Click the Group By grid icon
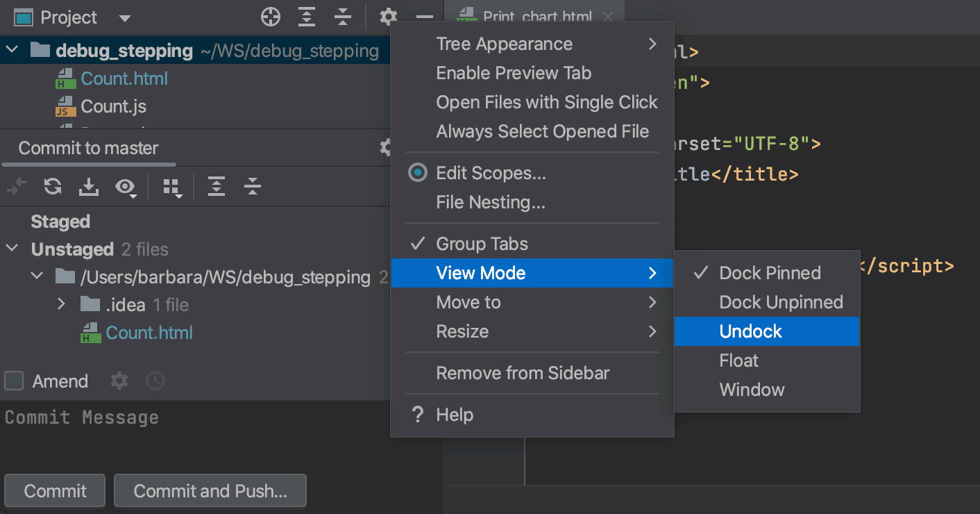The height and width of the screenshot is (514, 980). [171, 187]
